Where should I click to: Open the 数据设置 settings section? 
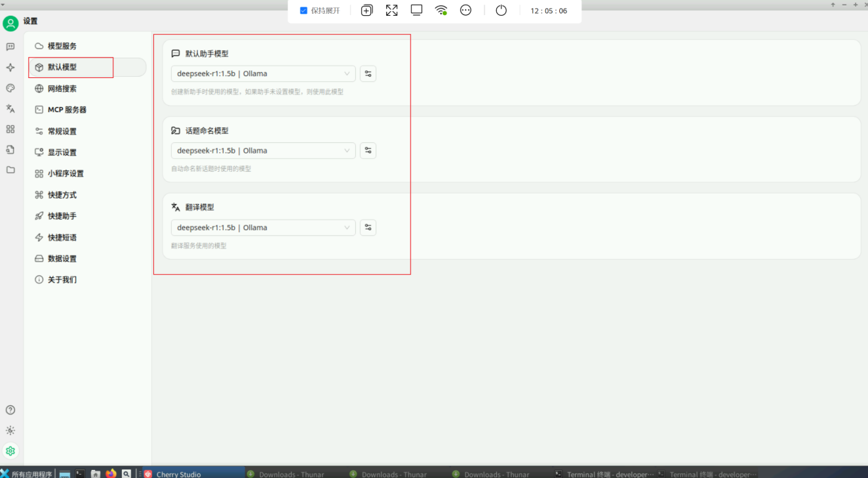pyautogui.click(x=87, y=258)
